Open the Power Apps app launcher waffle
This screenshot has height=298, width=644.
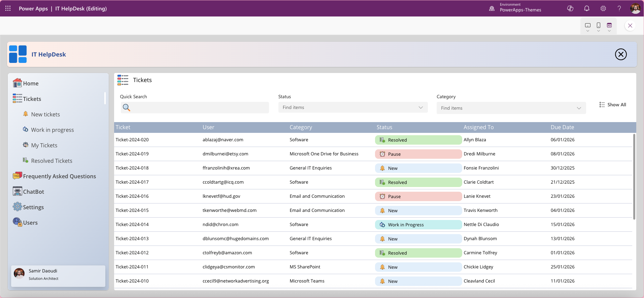pos(8,8)
